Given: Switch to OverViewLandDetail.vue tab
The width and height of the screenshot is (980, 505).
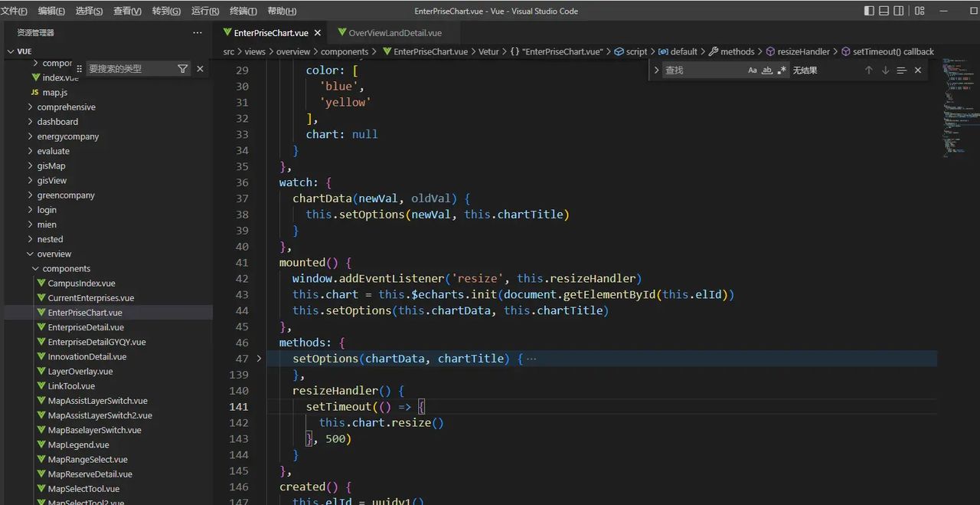Looking at the screenshot, I should 394,33.
